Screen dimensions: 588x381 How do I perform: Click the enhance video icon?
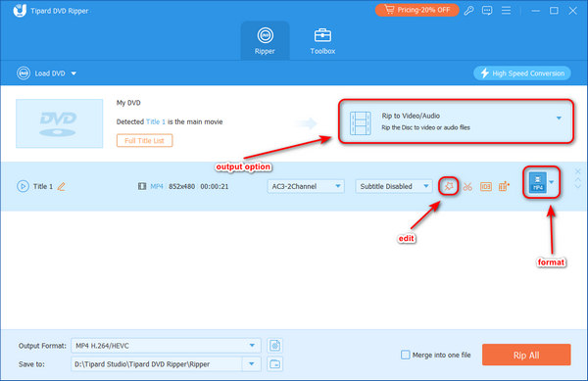504,186
